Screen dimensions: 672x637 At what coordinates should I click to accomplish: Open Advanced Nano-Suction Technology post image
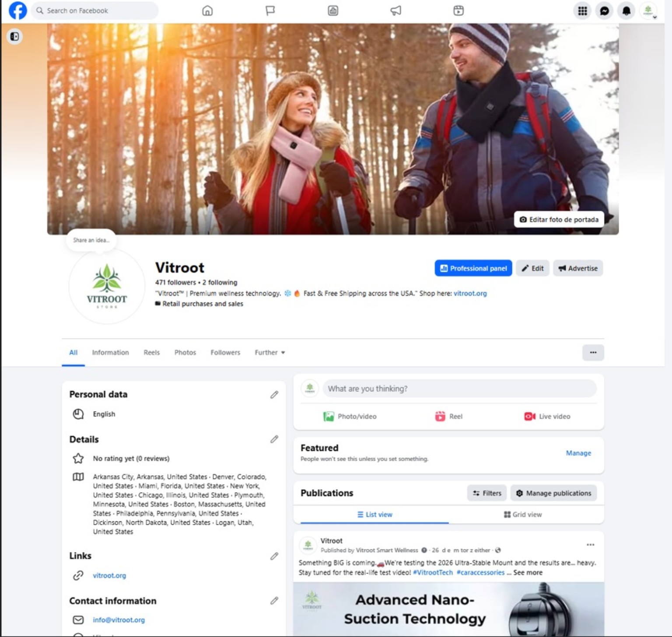tap(448, 609)
